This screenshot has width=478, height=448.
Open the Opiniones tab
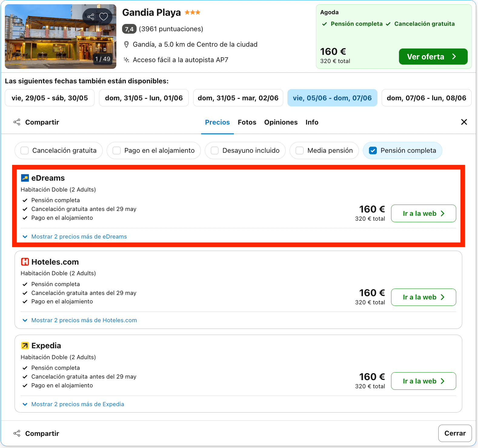(281, 122)
